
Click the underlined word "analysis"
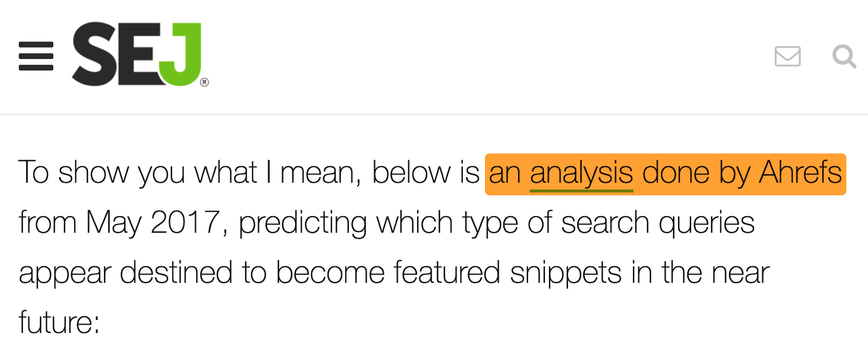tap(582, 174)
